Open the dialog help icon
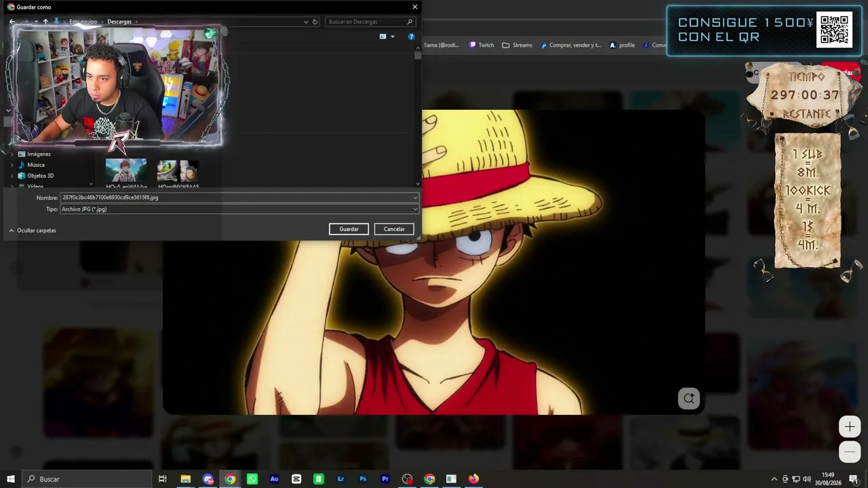Screen dimensions: 868x488 coord(411,37)
